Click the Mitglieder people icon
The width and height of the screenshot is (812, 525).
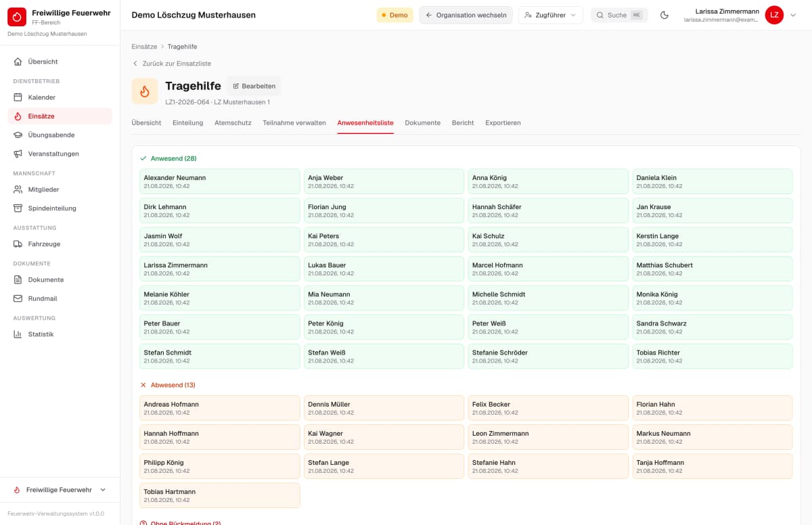tap(18, 189)
